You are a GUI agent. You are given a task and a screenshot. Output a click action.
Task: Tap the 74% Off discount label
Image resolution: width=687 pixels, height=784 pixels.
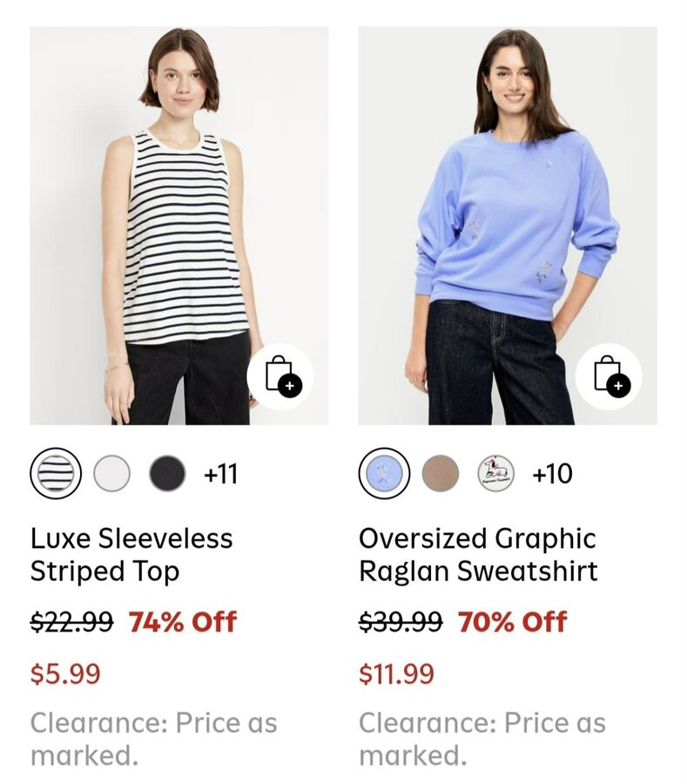pos(183,622)
